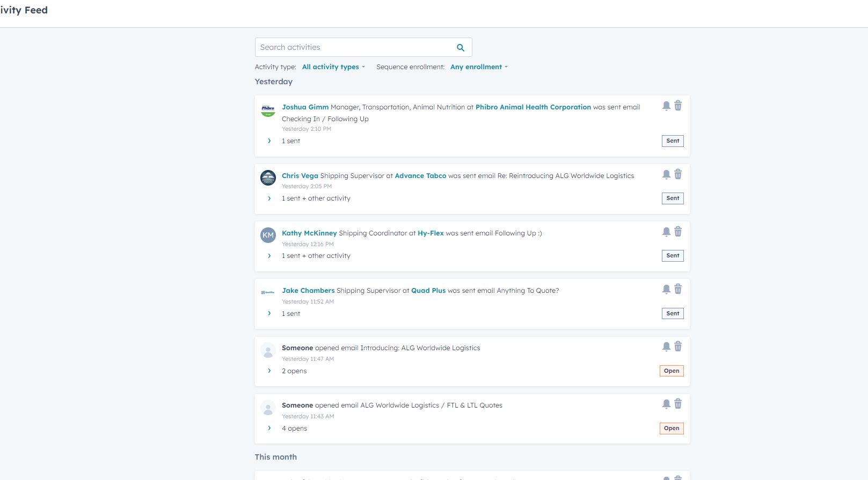This screenshot has height=480, width=868.
Task: Click trash icon on Jake Chambers activity
Action: [678, 289]
